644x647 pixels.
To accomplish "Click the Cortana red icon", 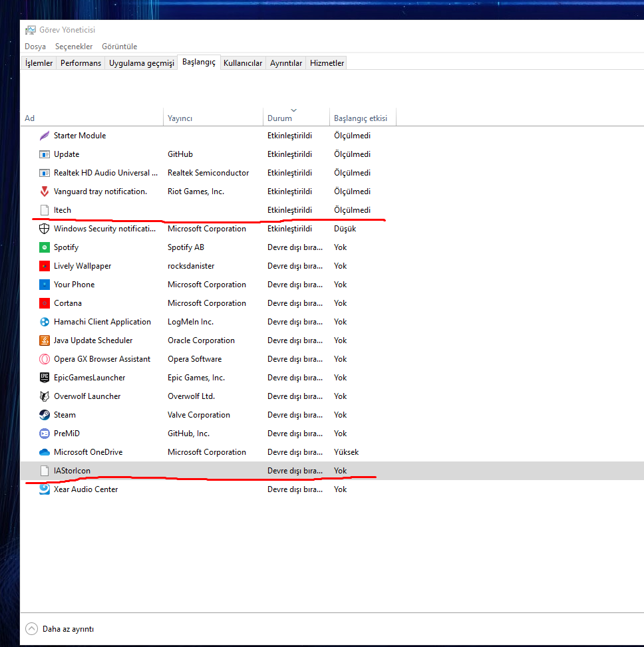I will click(x=44, y=303).
